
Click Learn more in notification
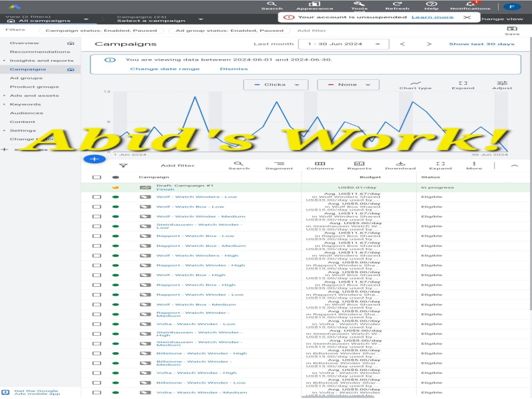coord(432,18)
